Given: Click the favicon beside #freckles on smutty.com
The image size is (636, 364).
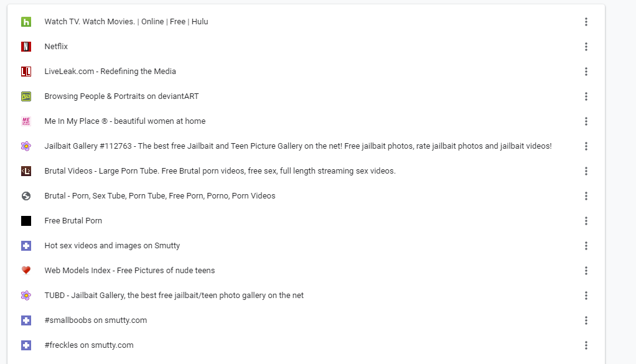Looking at the screenshot, I should (x=26, y=345).
